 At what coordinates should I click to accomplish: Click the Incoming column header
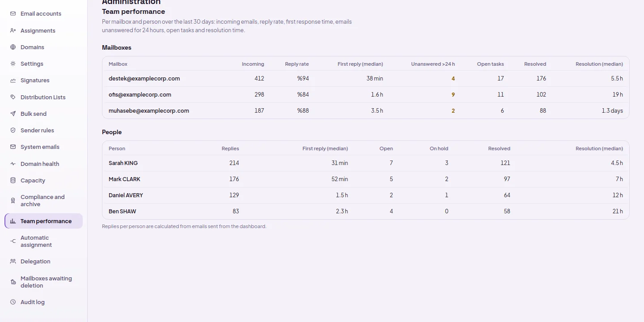pyautogui.click(x=253, y=64)
